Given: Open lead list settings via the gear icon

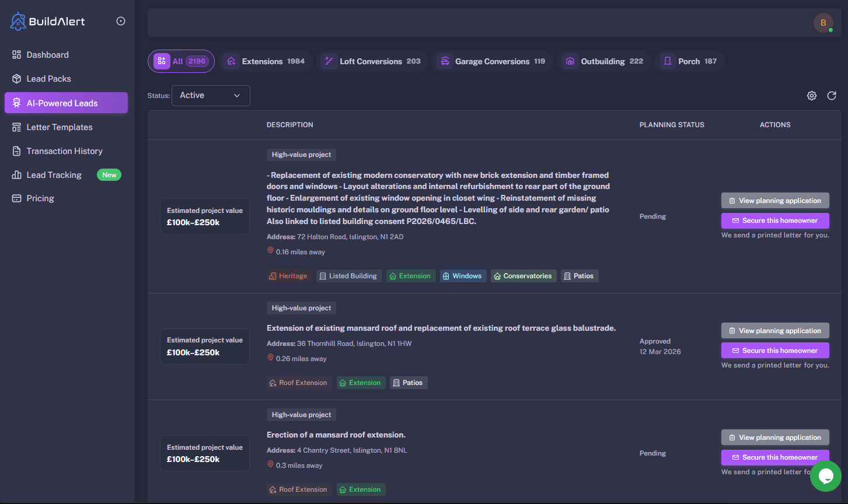Looking at the screenshot, I should click(811, 96).
